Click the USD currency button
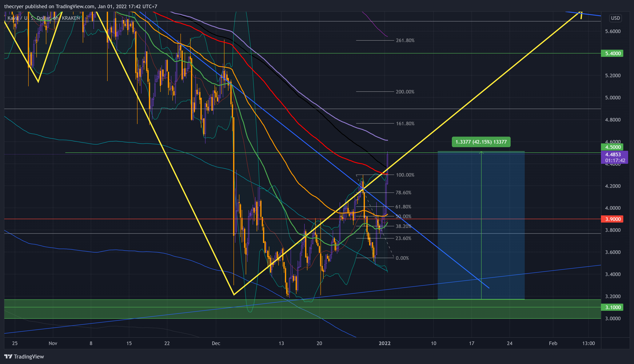Image resolution: width=634 pixels, height=364 pixels. coord(615,18)
